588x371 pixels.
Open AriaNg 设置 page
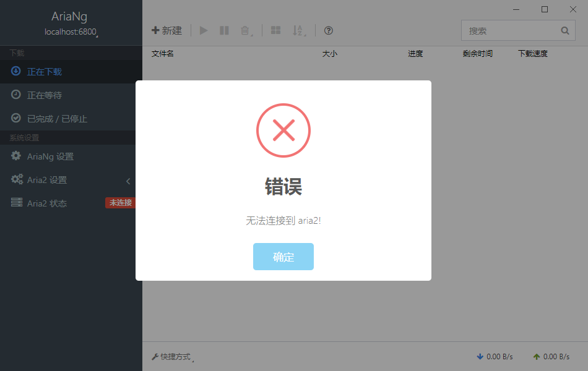click(x=68, y=156)
